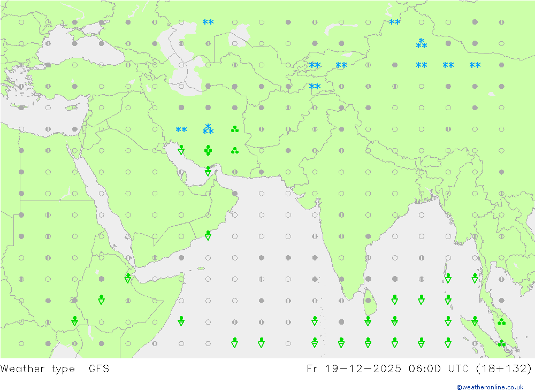The image size is (535, 392).
Task: Click the three-dot rain symbol over peninsular Malaysia
Action: click(502, 322)
